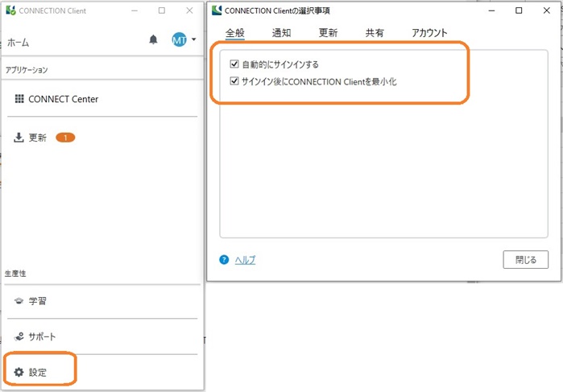This screenshot has height=392, width=563.
Task: Open the ヘルプ link
Action: coord(245,260)
